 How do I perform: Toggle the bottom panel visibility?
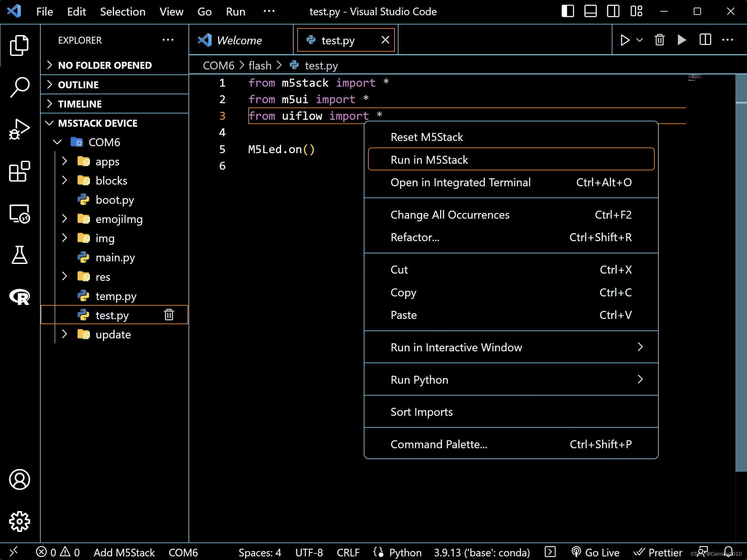tap(590, 11)
